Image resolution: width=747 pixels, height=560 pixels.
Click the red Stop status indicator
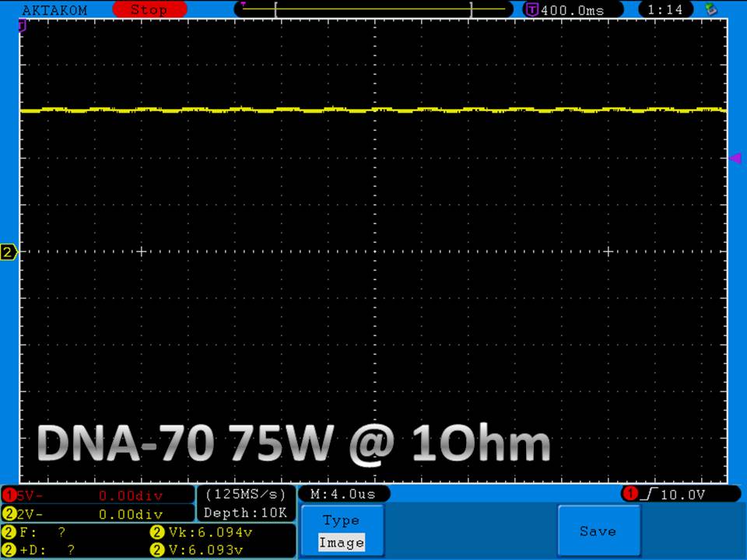[149, 10]
